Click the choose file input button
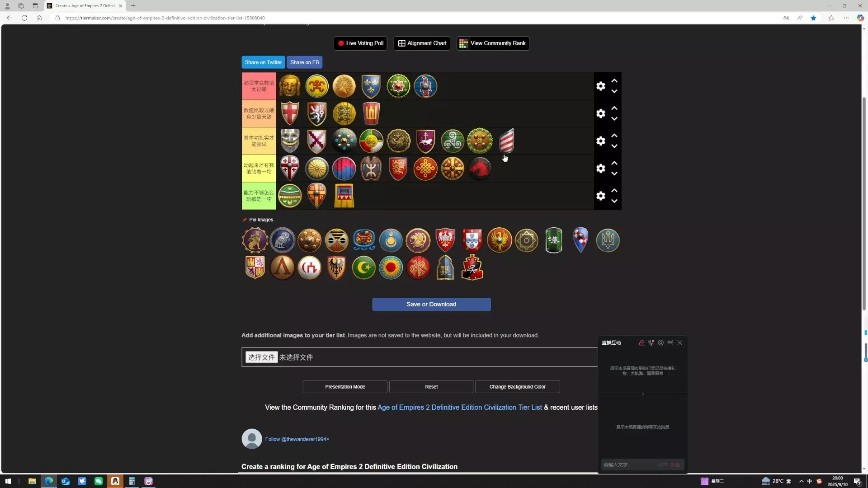This screenshot has width=868, height=488. pos(261,357)
